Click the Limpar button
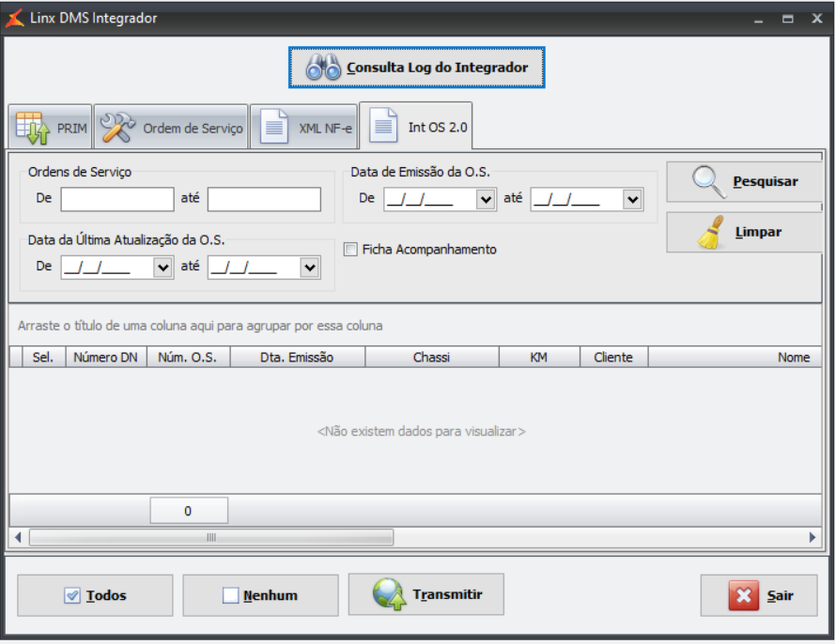 coord(744,232)
